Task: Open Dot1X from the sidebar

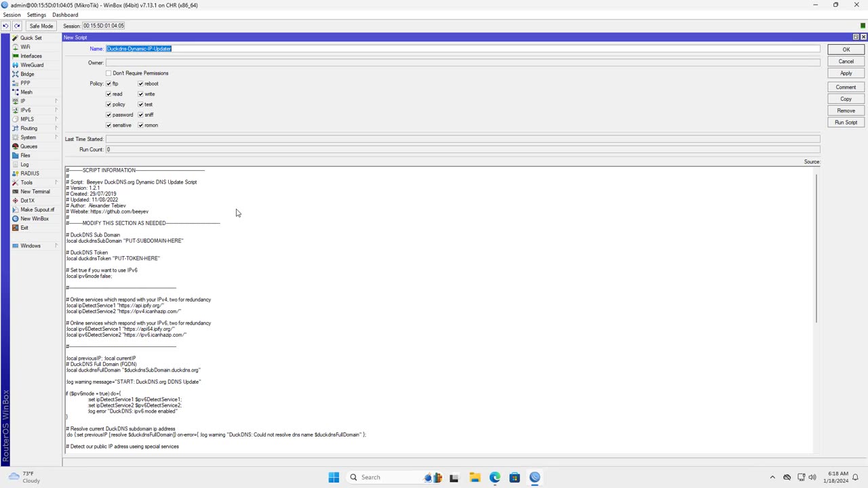Action: 27,201
